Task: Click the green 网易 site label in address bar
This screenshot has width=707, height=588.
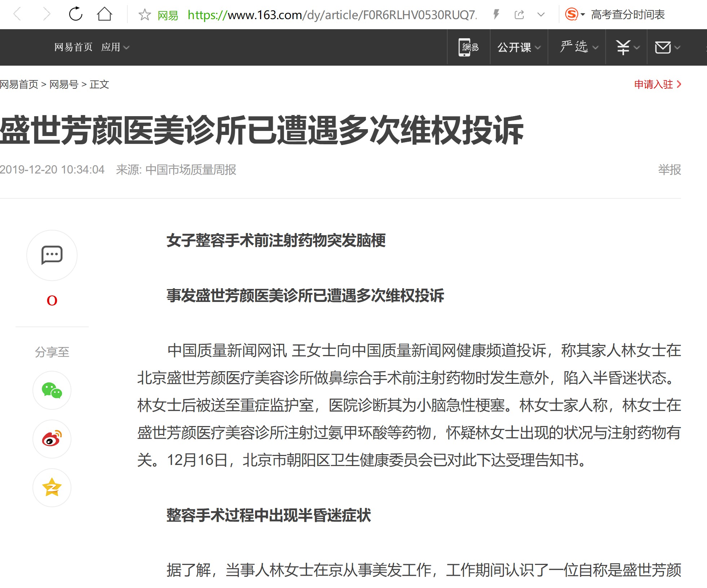Action: pyautogui.click(x=168, y=15)
